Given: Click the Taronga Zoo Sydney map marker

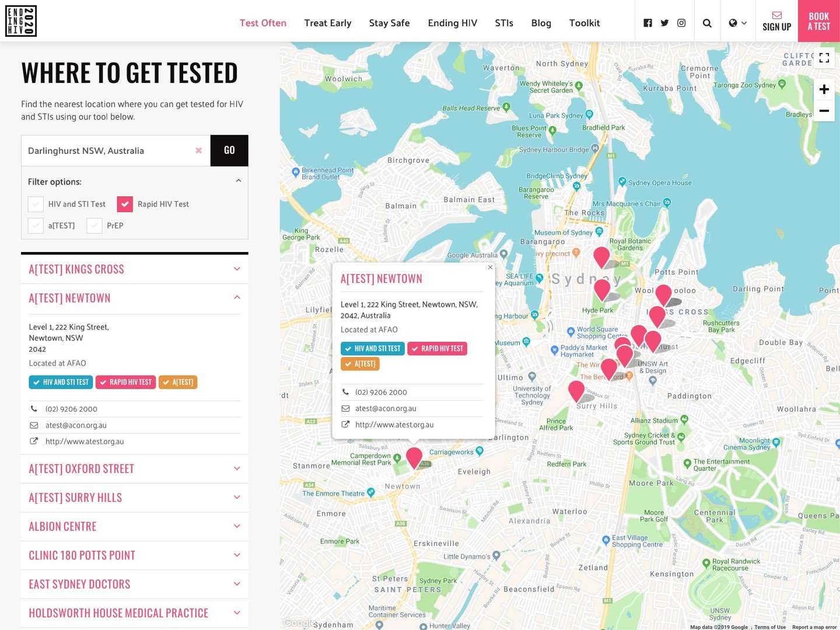Looking at the screenshot, I should [x=782, y=84].
